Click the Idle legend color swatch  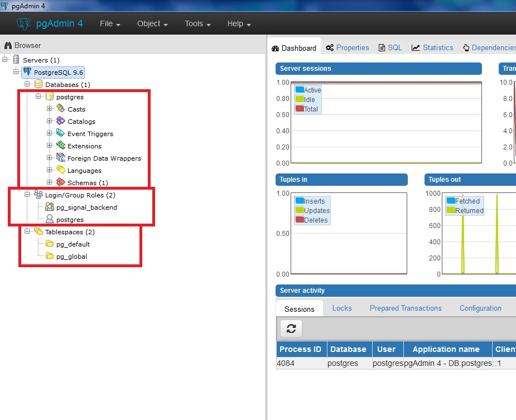coord(300,99)
